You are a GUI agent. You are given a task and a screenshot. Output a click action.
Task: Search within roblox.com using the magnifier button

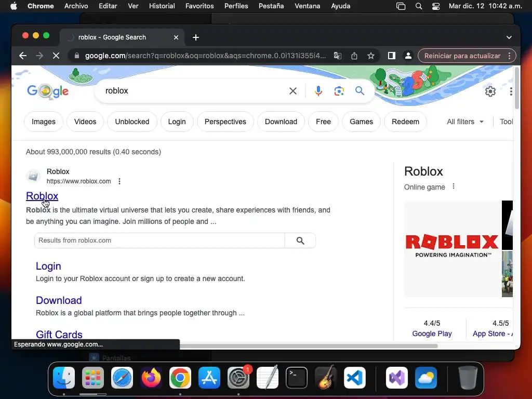(x=300, y=240)
